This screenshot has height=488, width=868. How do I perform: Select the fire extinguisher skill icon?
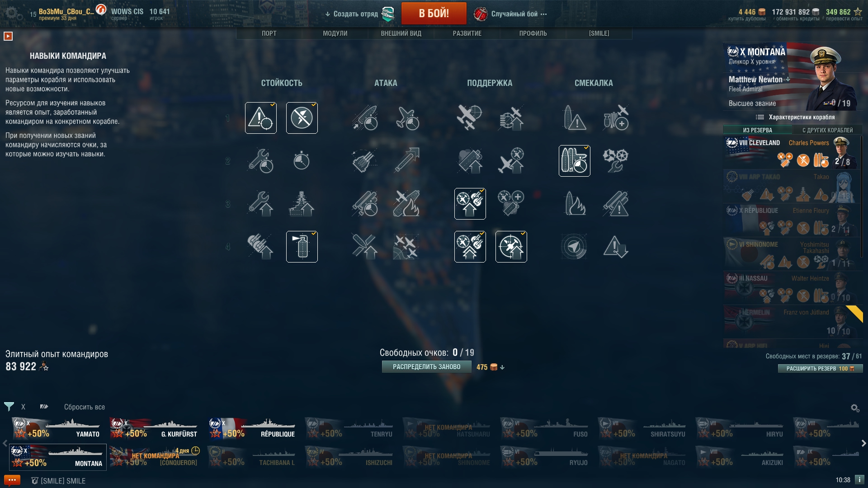[x=302, y=247]
